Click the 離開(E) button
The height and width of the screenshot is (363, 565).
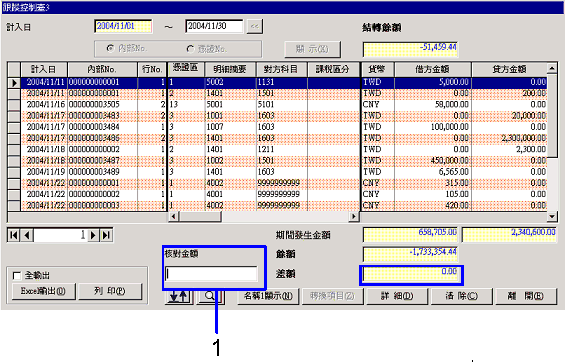526,296
